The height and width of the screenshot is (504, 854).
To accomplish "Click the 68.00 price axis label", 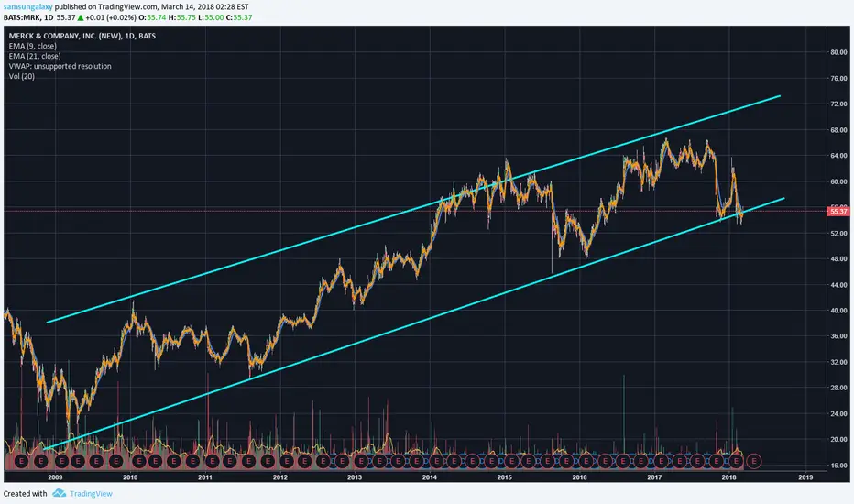I will click(x=838, y=130).
